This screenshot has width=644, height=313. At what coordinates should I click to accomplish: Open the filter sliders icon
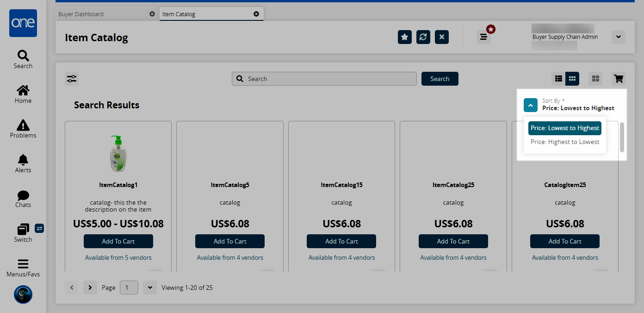click(x=72, y=79)
